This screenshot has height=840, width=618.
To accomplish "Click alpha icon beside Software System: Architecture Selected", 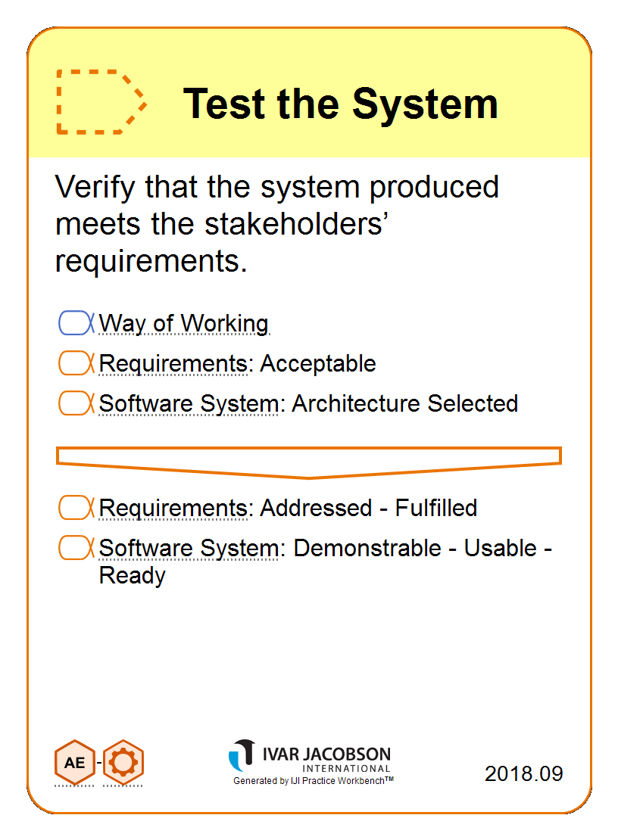I will (x=76, y=403).
